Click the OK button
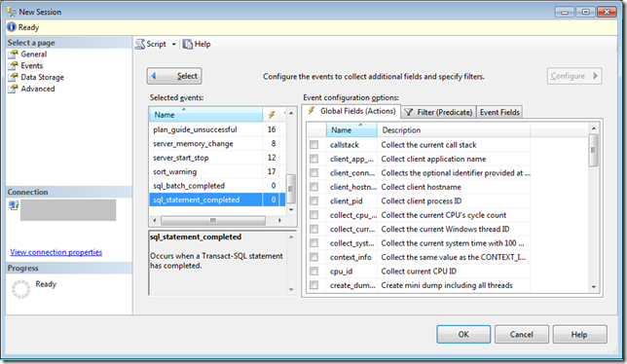The width and height of the screenshot is (627, 364). (463, 334)
